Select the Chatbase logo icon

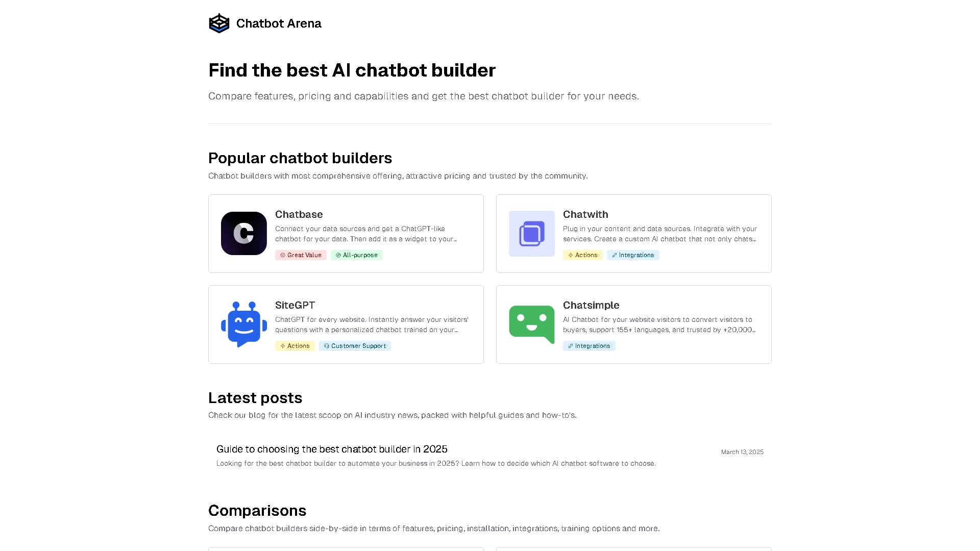[243, 233]
